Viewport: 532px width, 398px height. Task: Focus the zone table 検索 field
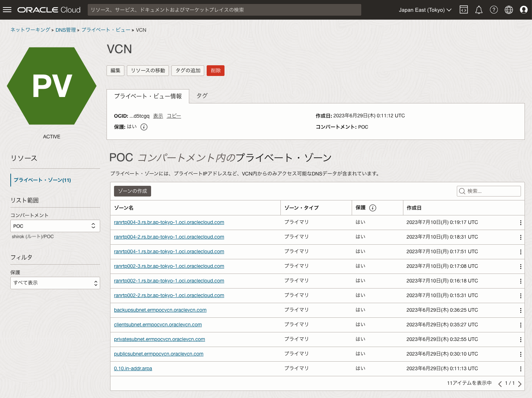(489, 191)
